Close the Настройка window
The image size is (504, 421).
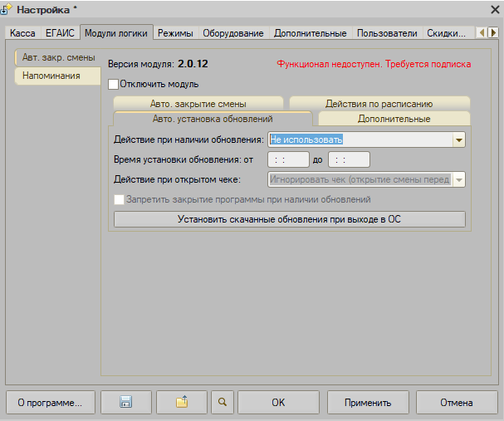click(x=494, y=9)
